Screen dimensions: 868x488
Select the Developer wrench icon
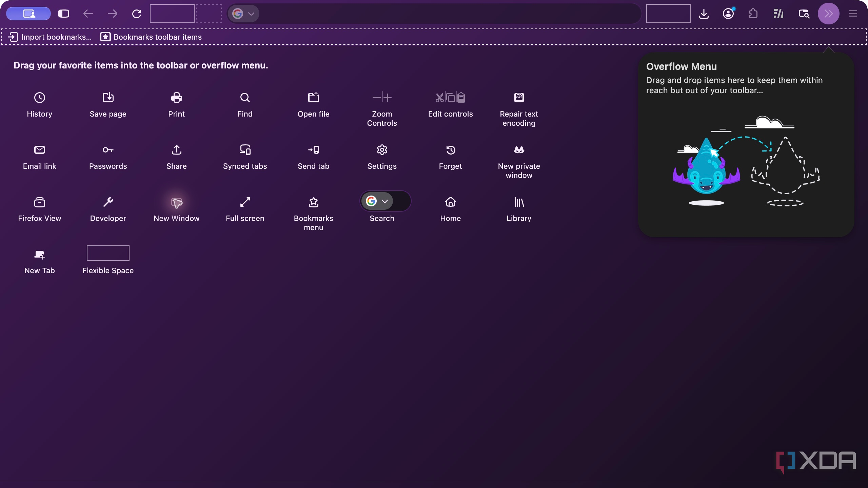(108, 202)
